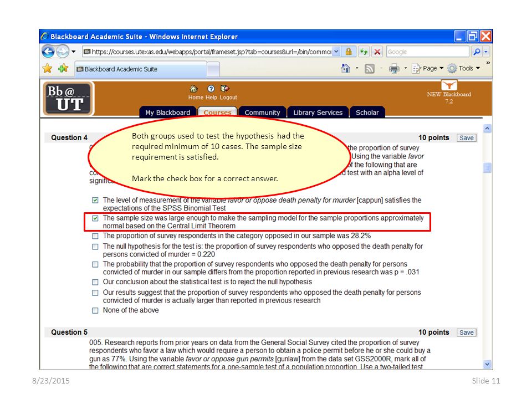Screen dimensions: 532x399
Task: Expand toolbar overflow chevron
Action: point(488,63)
